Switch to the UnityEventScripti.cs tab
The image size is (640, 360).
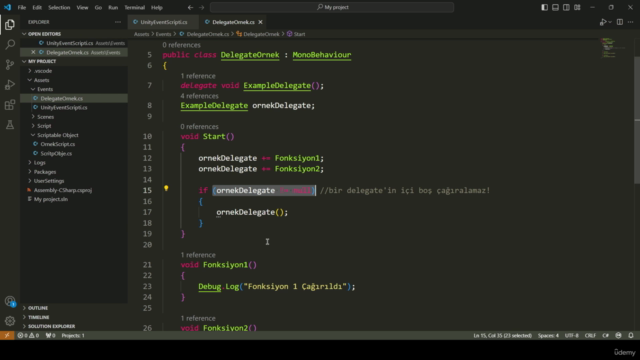pyautogui.click(x=163, y=22)
